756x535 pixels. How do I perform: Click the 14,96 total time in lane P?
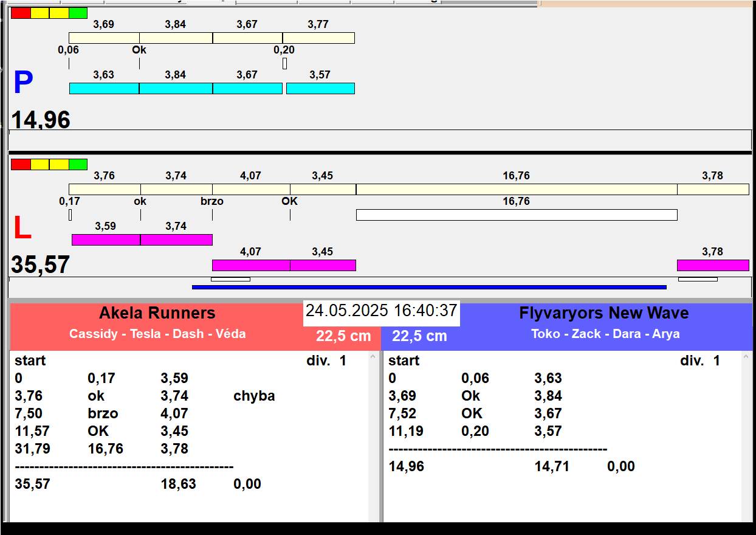[x=41, y=120]
